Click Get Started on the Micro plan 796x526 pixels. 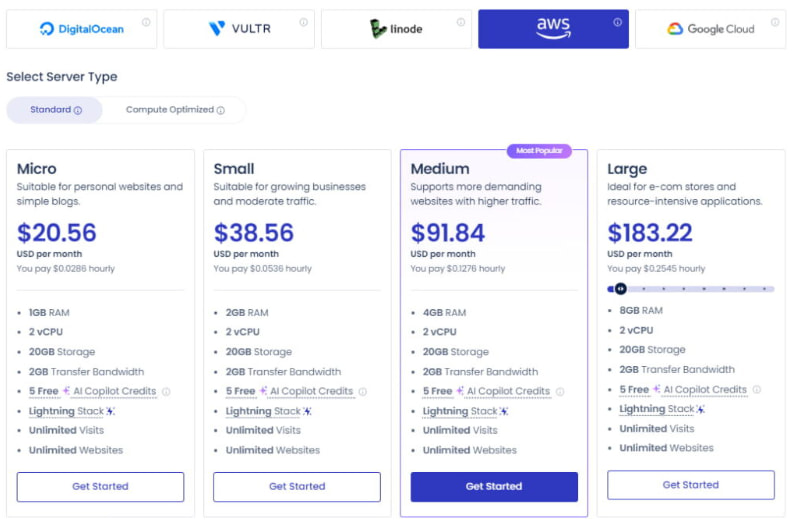100,486
